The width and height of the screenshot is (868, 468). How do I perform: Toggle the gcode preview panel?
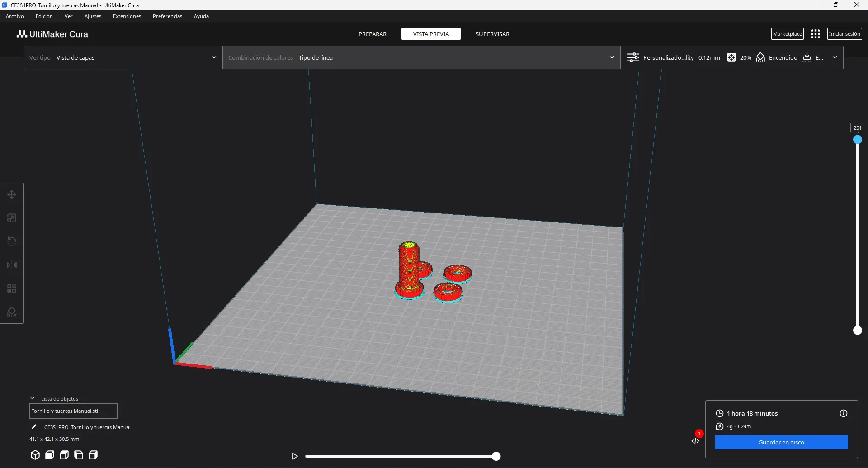[x=695, y=441]
